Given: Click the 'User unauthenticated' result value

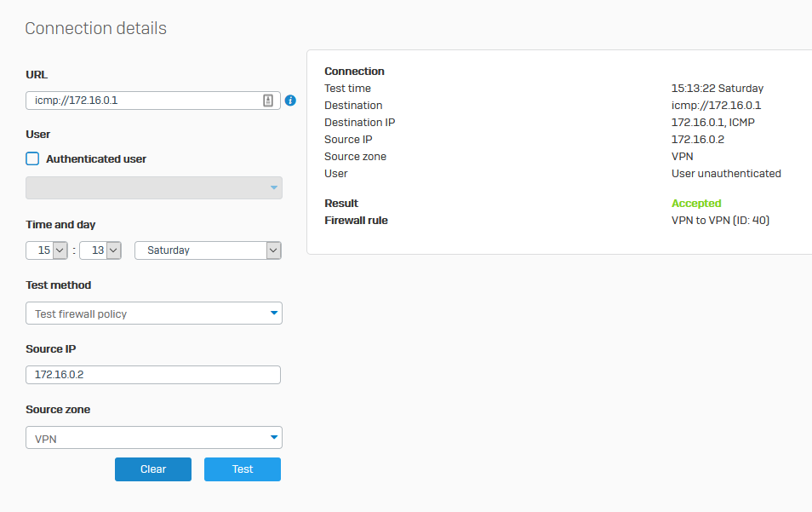Looking at the screenshot, I should [x=726, y=174].
